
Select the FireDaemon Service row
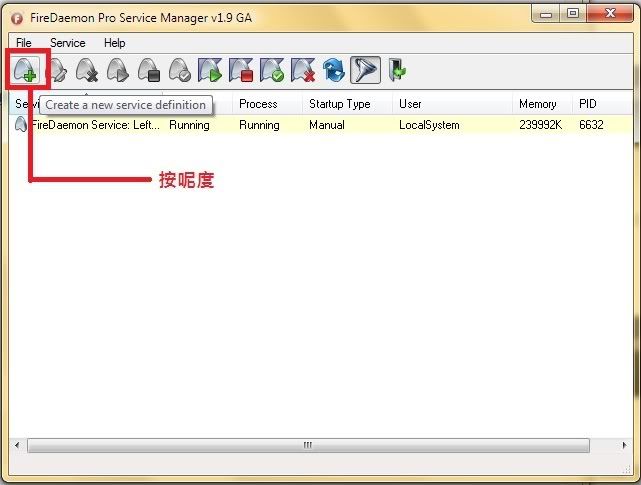pyautogui.click(x=95, y=126)
